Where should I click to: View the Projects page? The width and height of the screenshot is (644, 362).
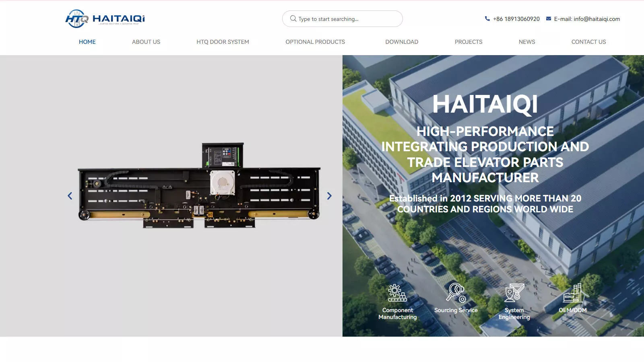click(469, 42)
